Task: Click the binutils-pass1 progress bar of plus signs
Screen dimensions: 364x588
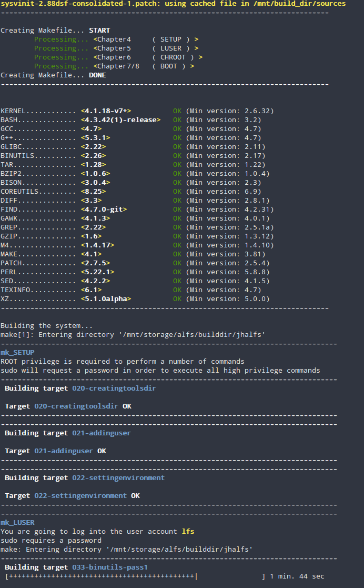Action: (135, 577)
